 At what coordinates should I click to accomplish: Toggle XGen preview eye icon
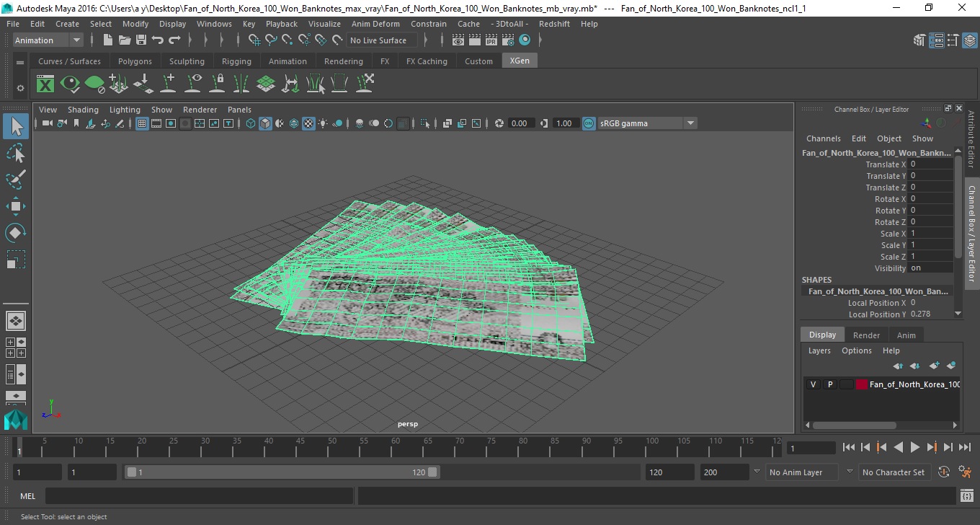[70, 84]
